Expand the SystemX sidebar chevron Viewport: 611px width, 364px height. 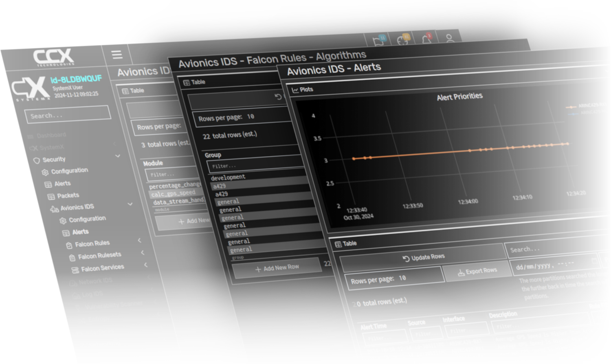[114, 144]
